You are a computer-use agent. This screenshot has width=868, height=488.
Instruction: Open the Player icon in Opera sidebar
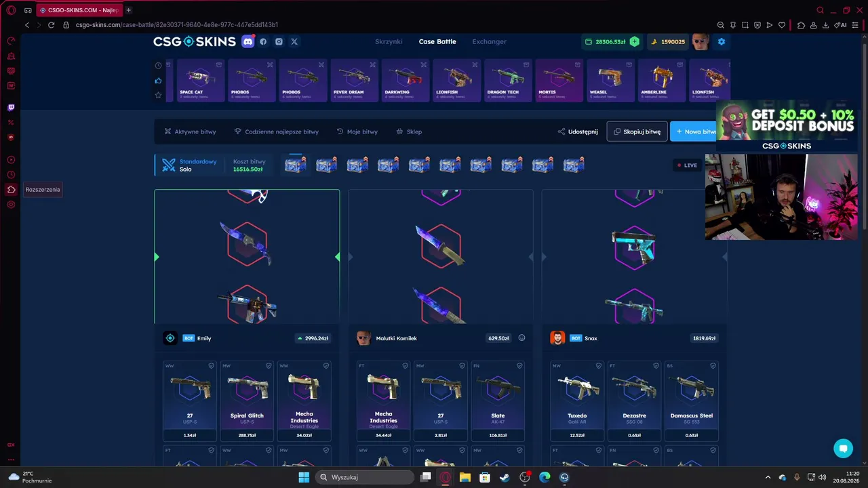[x=11, y=160]
